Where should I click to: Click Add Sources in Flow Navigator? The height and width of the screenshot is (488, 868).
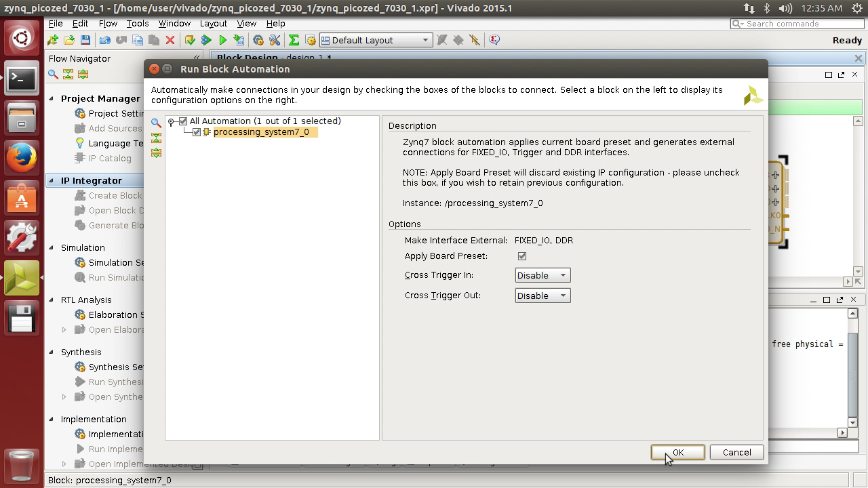tap(115, 128)
